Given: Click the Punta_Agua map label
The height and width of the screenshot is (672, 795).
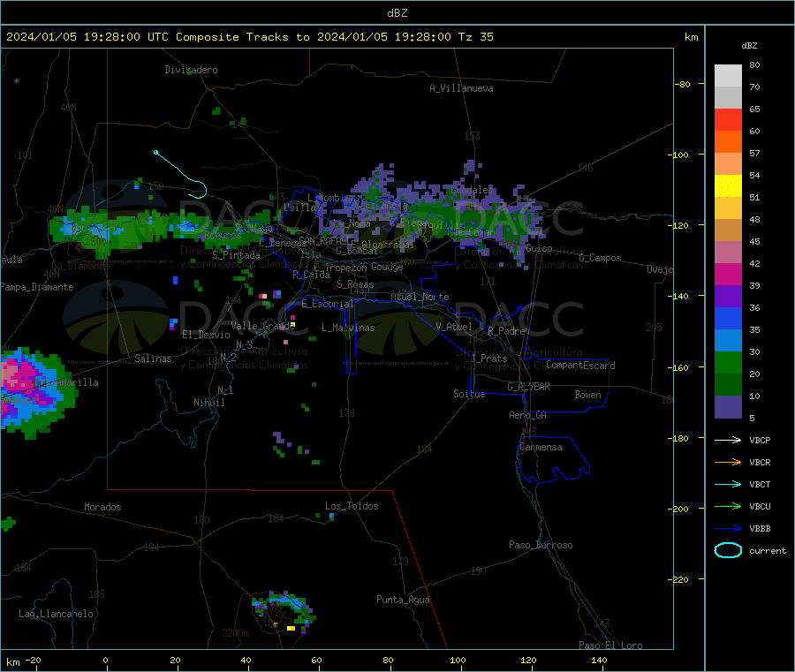Looking at the screenshot, I should (403, 600).
